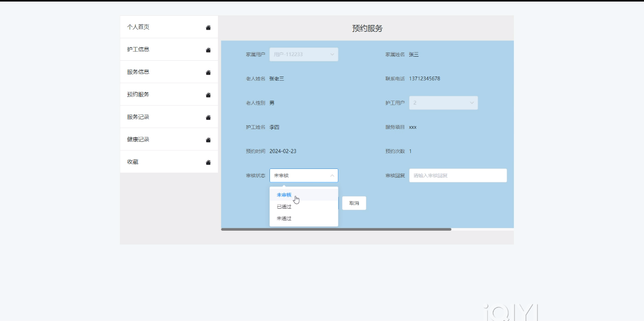The height and width of the screenshot is (321, 644).
Task: Collapse the 审核状态 dropdown
Action: click(x=304, y=176)
